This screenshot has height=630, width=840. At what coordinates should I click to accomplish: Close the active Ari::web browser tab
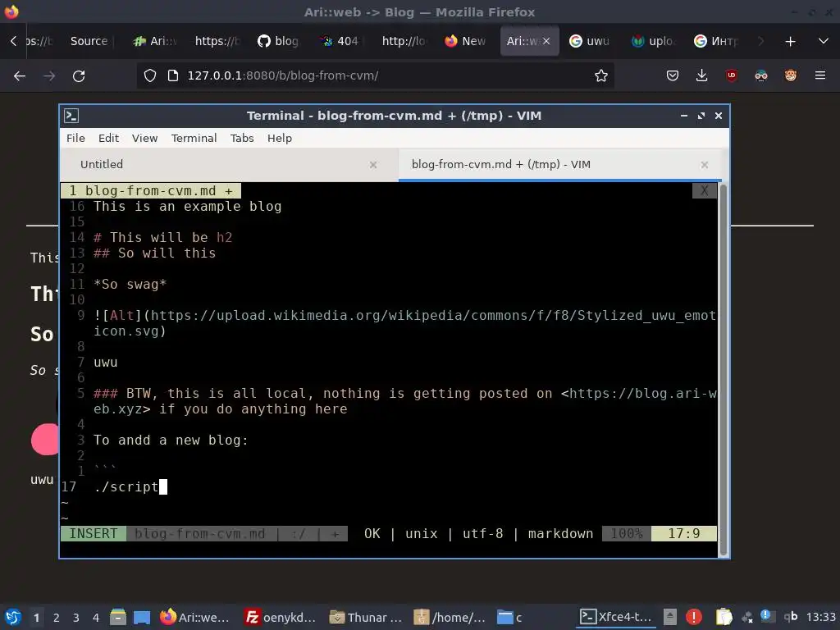pyautogui.click(x=546, y=41)
